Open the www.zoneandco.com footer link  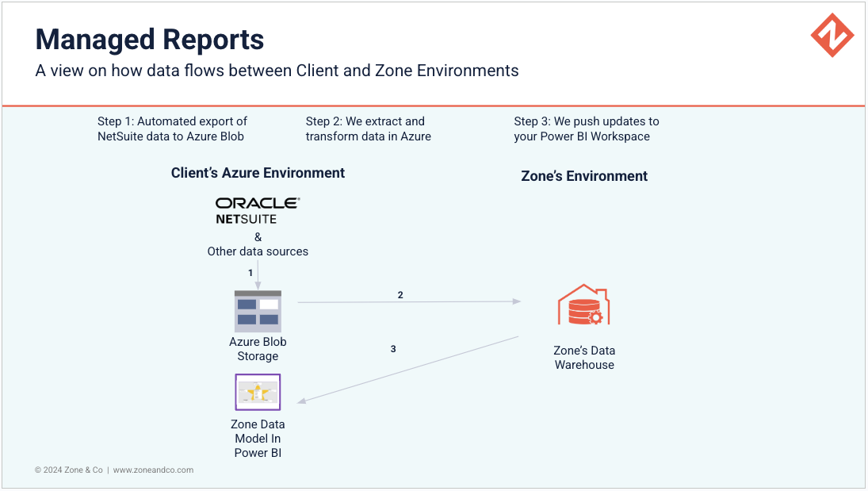pyautogui.click(x=153, y=470)
